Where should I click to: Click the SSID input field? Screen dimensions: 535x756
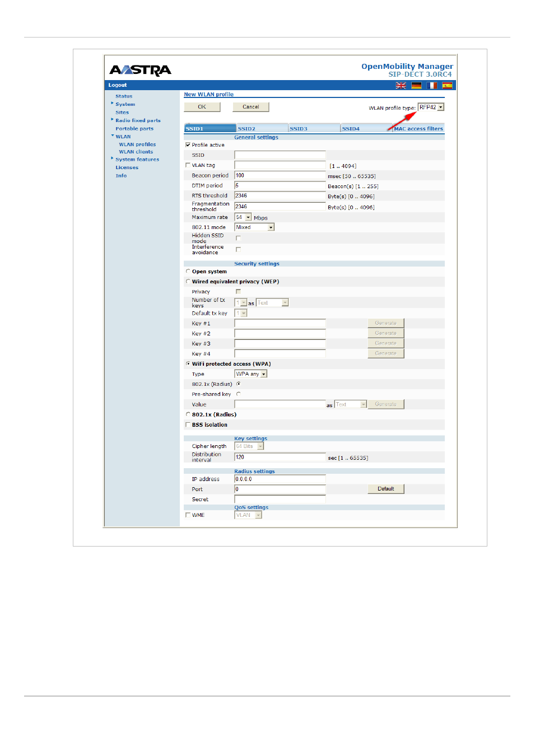point(280,155)
